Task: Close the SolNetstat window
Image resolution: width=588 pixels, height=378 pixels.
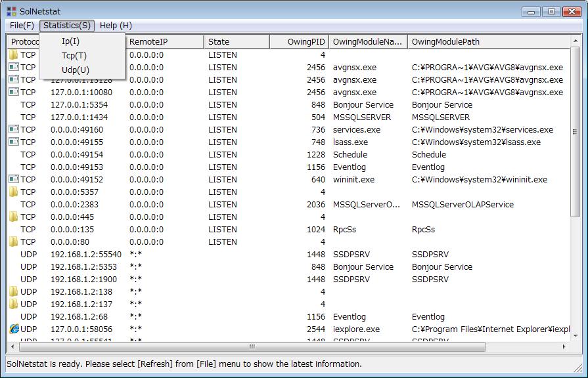Action: pos(572,12)
